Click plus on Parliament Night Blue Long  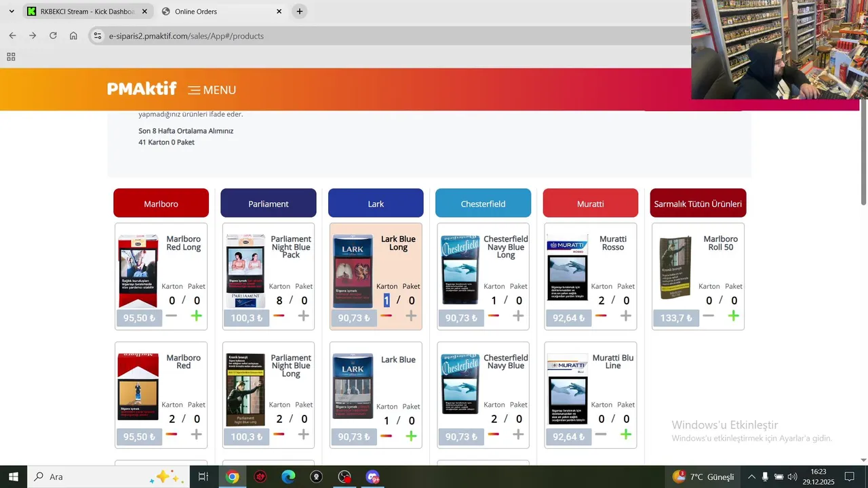pos(303,434)
